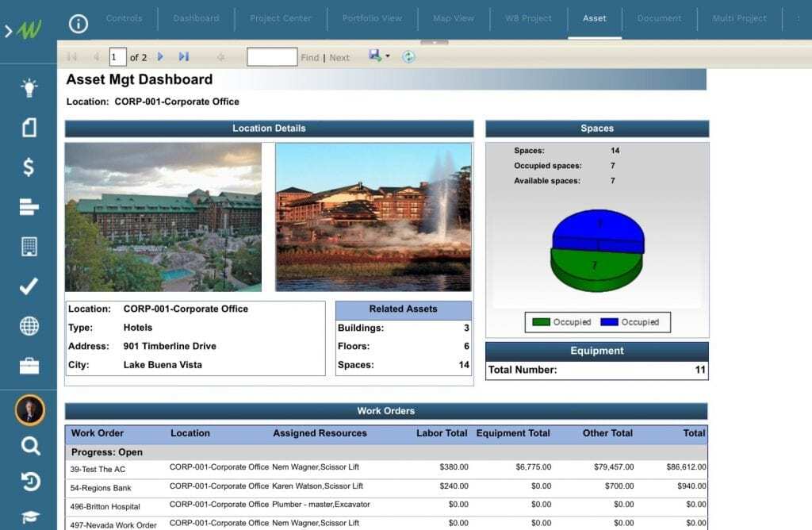Click the lodge with geyser photo

click(373, 217)
